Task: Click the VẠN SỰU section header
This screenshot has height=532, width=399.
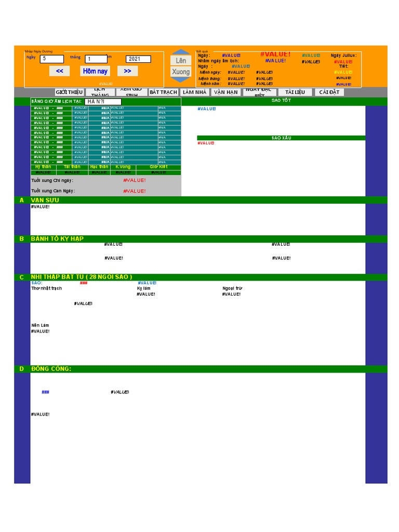Action: click(45, 200)
